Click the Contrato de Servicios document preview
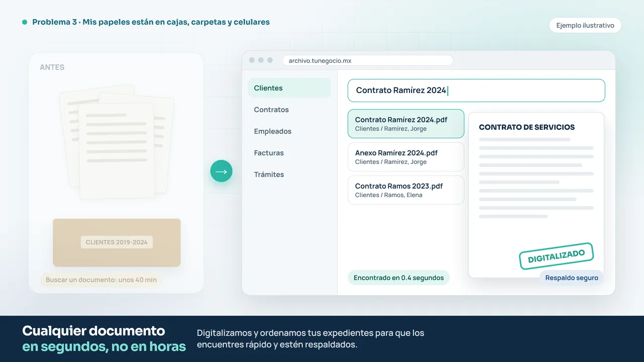 (536, 195)
